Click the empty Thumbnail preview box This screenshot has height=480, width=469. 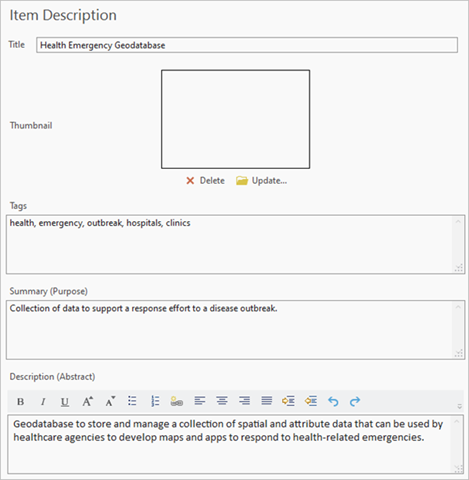point(236,119)
